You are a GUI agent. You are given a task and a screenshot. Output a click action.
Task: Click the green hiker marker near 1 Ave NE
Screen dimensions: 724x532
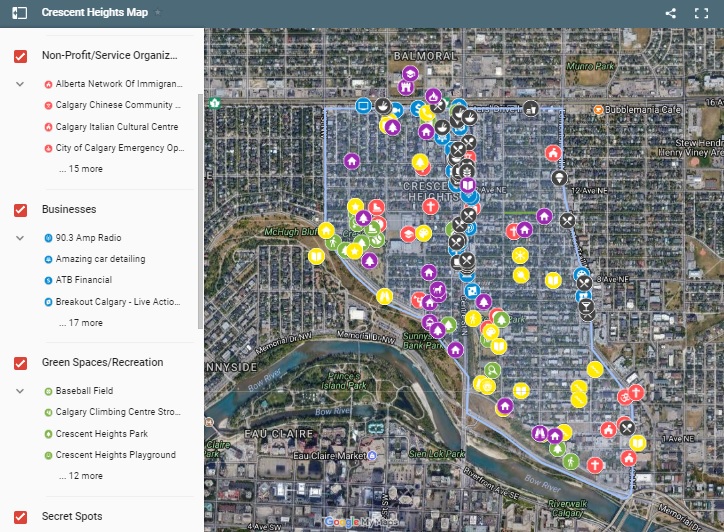(x=571, y=461)
